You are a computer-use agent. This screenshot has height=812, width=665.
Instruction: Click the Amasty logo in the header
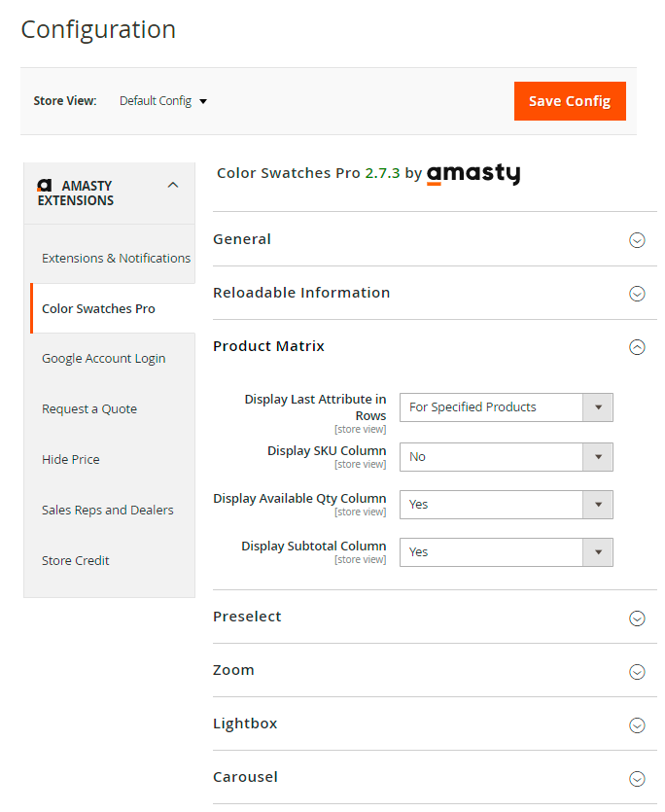(473, 174)
